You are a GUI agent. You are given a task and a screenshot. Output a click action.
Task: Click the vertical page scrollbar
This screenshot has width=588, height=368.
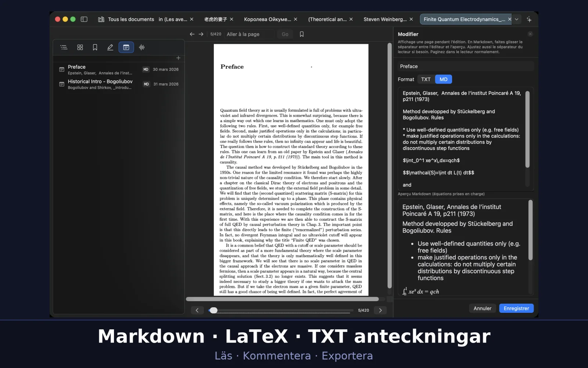390,166
